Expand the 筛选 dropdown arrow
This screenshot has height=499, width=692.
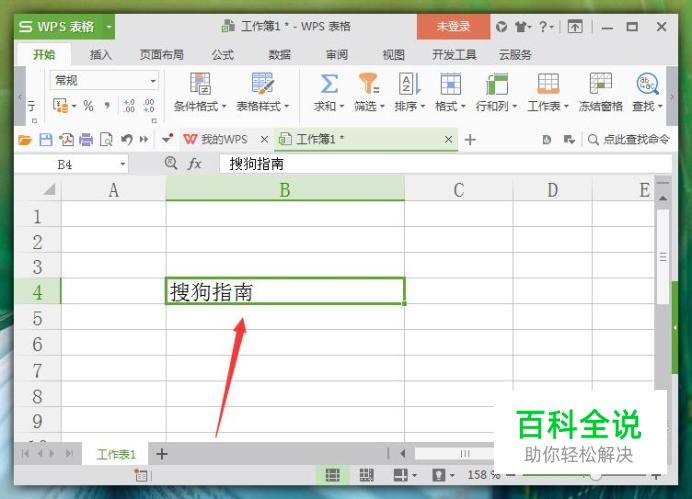click(382, 106)
